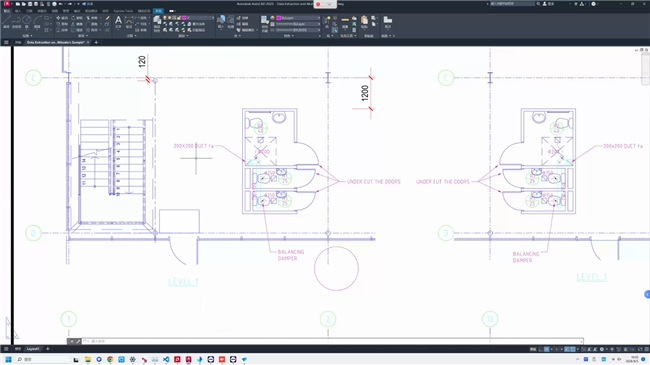Switch to the Express Tools ribbon tab
Image resolution: width=650 pixels, height=365 pixels.
pyautogui.click(x=123, y=11)
